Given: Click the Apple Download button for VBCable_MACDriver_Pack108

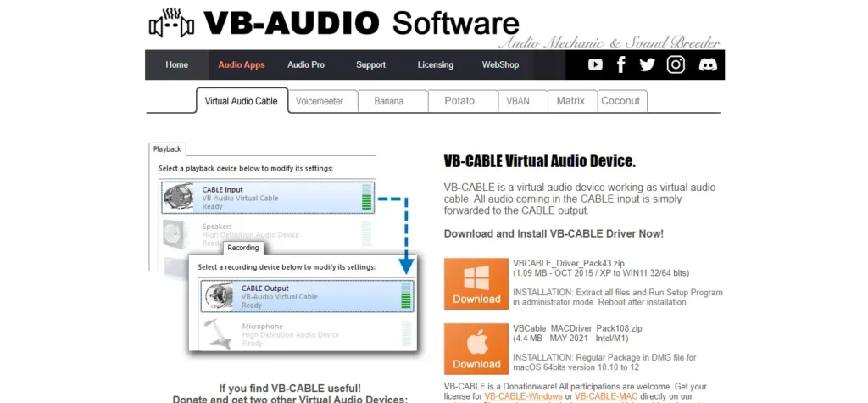Looking at the screenshot, I should tap(476, 350).
